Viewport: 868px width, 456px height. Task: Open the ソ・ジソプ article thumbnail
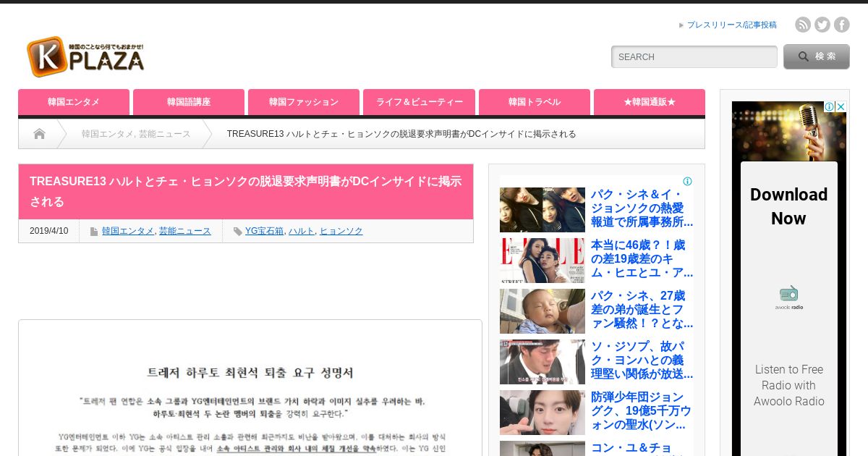[x=542, y=362]
